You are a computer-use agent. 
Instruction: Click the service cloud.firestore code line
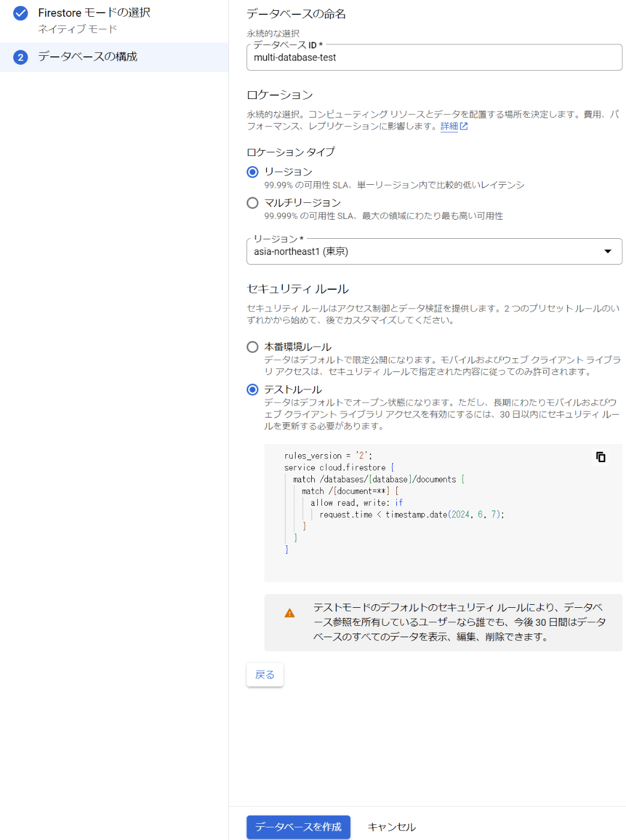pyautogui.click(x=339, y=467)
